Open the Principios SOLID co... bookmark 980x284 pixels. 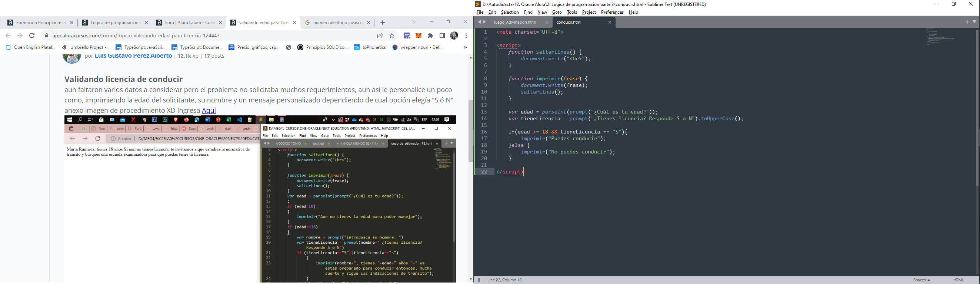click(x=323, y=47)
